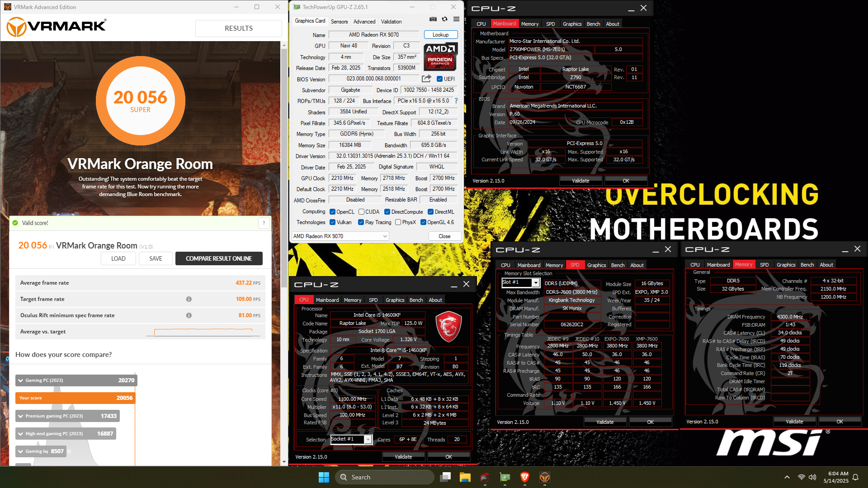
Task: Toggle the PhysX checkbox
Action: click(398, 222)
